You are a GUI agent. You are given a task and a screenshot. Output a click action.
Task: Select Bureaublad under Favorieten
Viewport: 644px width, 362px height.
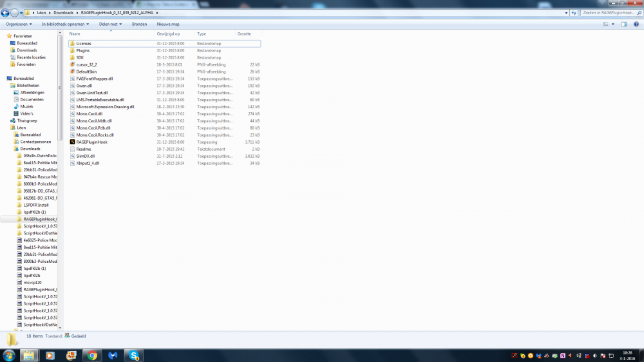(26, 43)
